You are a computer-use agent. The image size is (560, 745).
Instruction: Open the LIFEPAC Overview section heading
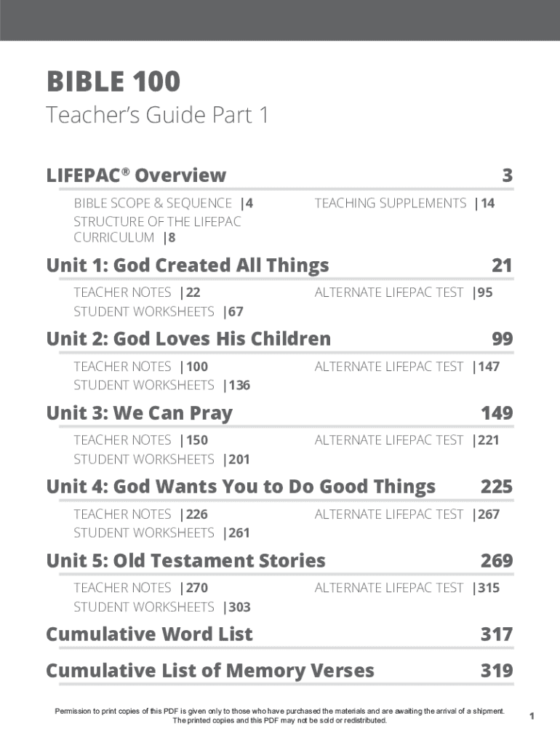[136, 175]
